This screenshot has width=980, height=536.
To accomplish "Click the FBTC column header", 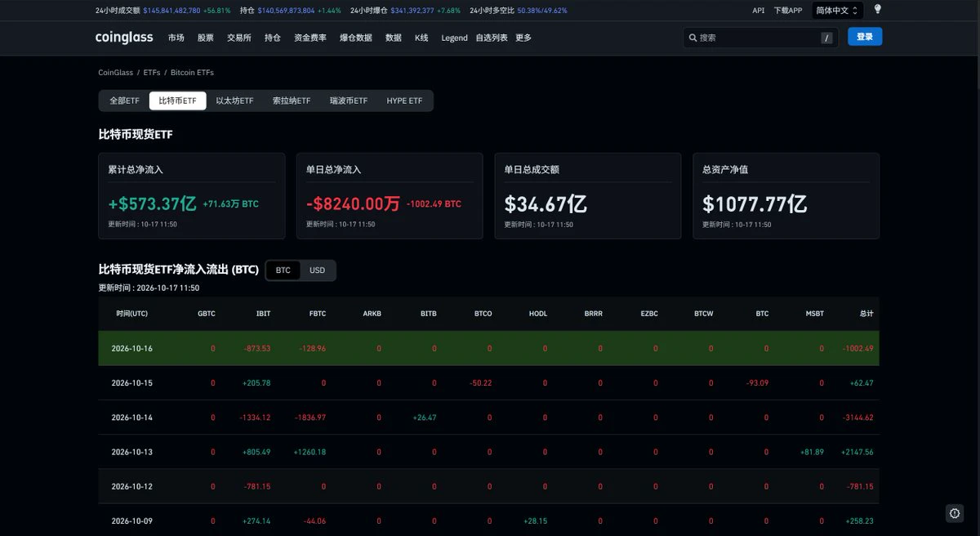I will click(318, 314).
